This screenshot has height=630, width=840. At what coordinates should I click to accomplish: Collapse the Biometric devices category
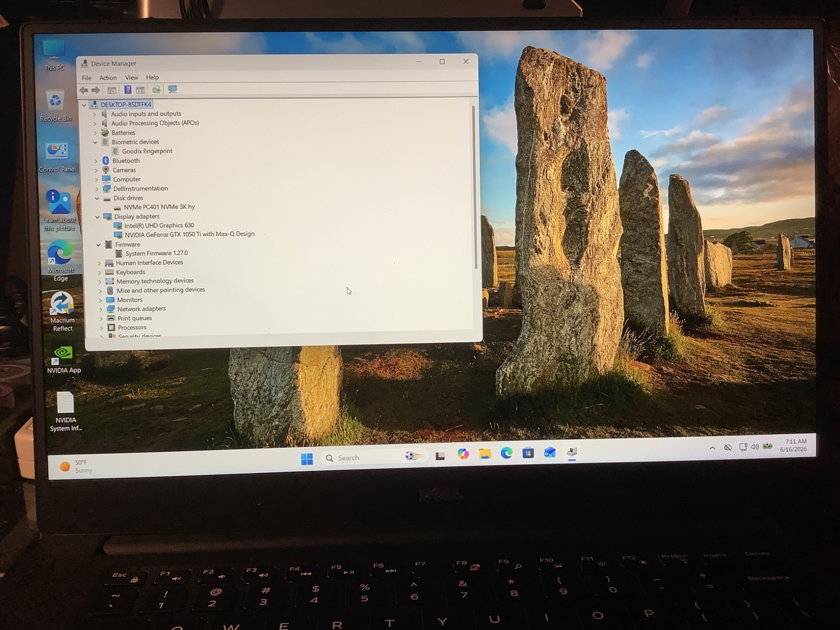[95, 142]
